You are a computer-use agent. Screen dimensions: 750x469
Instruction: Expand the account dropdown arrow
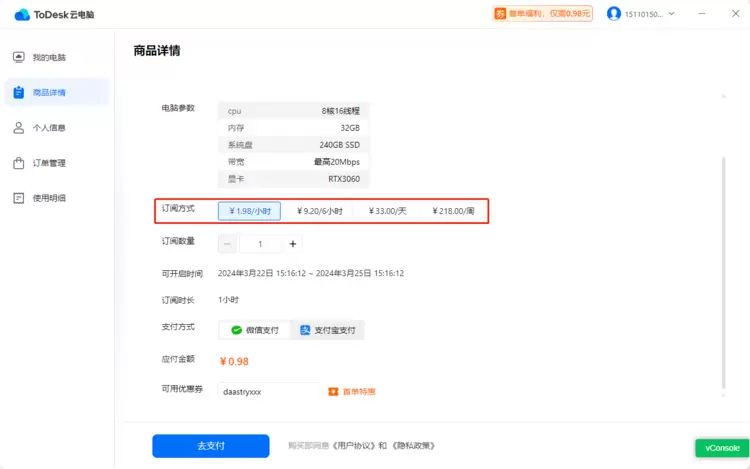point(672,14)
